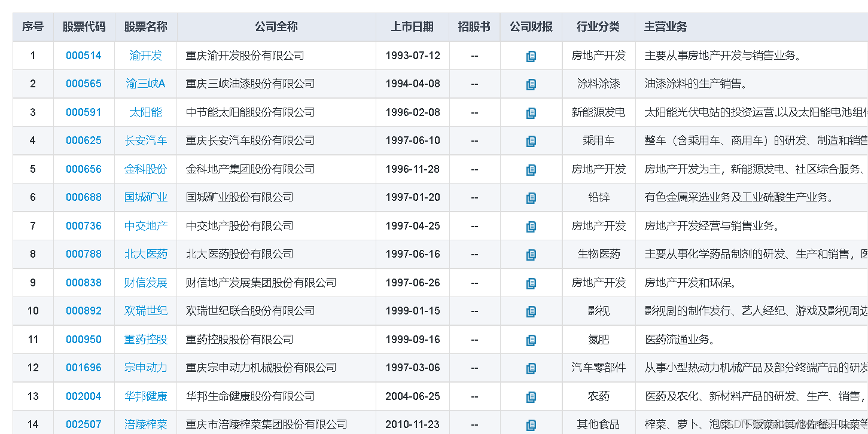Open stock code link 000591
The image size is (868, 434).
click(84, 112)
